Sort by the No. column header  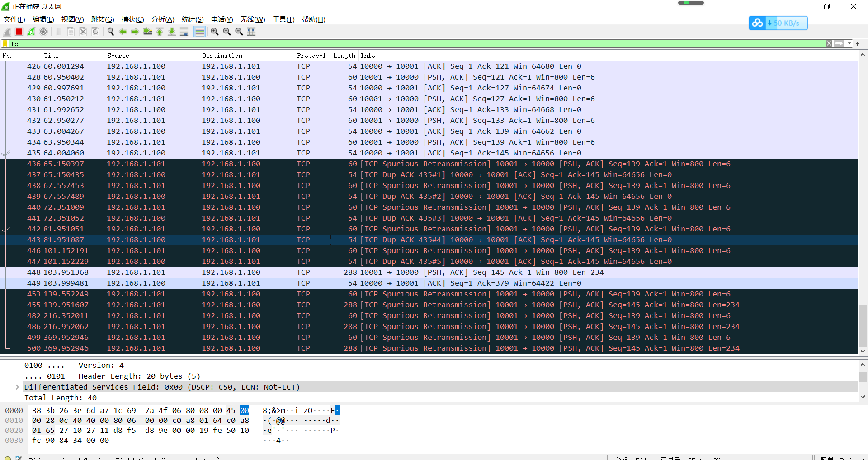point(21,56)
